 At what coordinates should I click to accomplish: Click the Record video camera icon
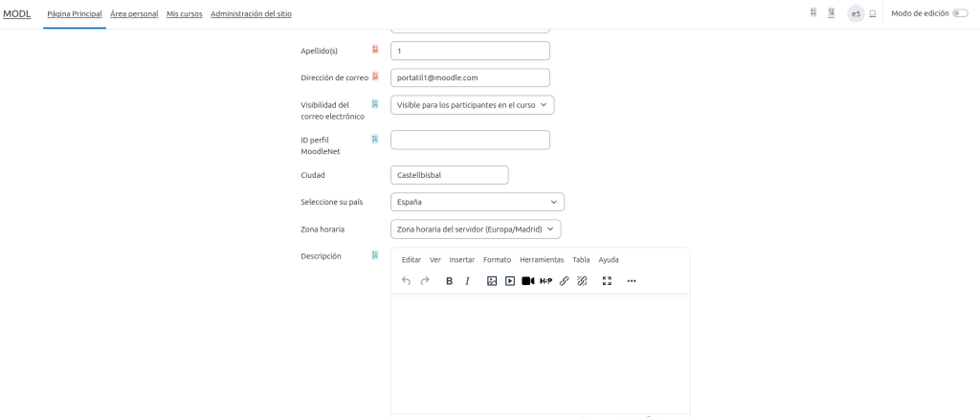(527, 281)
